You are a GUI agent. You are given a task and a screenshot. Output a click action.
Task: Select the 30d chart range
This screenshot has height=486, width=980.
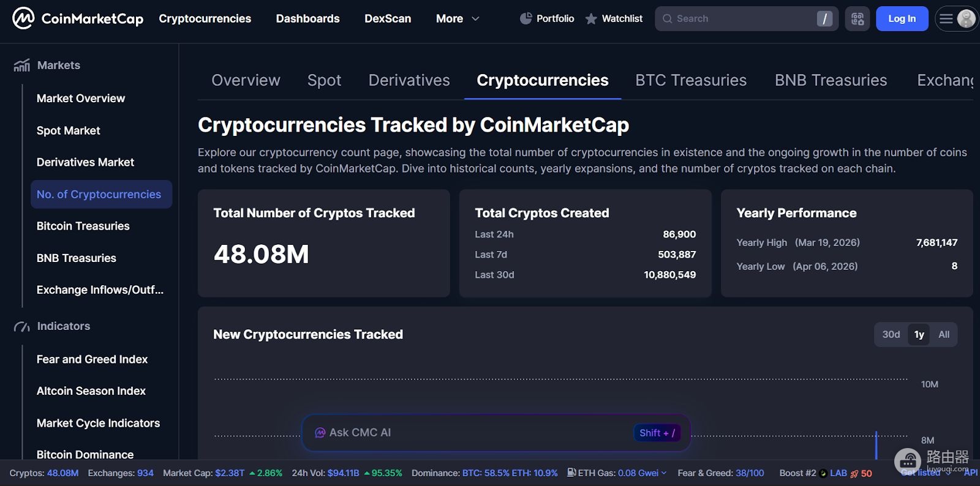[891, 334]
